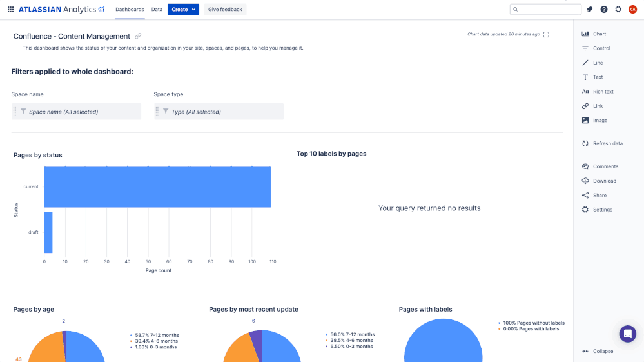Grab the Space name control drag handle
Image resolution: width=644 pixels, height=362 pixels.
[x=15, y=112]
